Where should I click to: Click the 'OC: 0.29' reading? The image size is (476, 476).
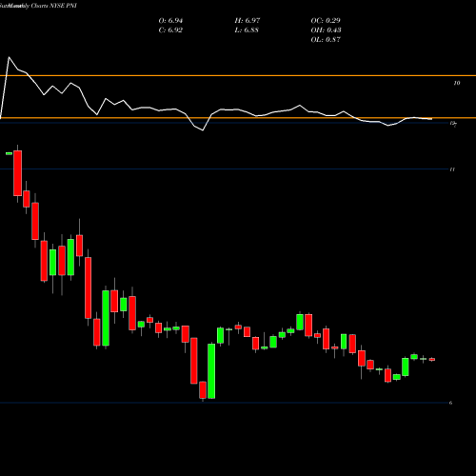[326, 21]
